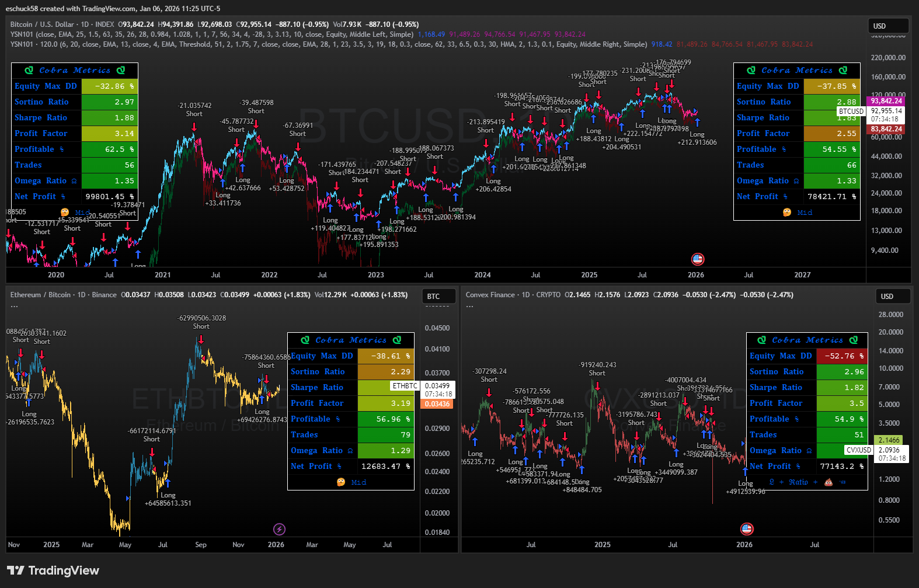Open the USD currency selector on Bitcoin chart

click(x=887, y=26)
